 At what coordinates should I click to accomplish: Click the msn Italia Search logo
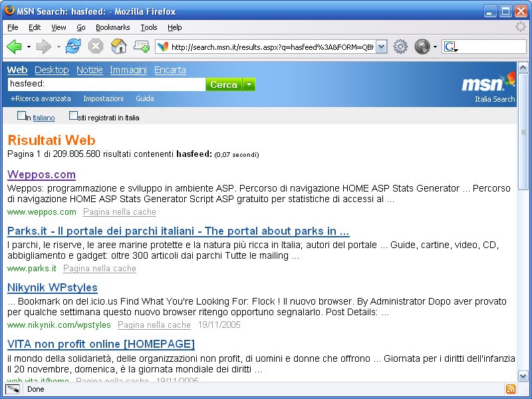coord(489,88)
